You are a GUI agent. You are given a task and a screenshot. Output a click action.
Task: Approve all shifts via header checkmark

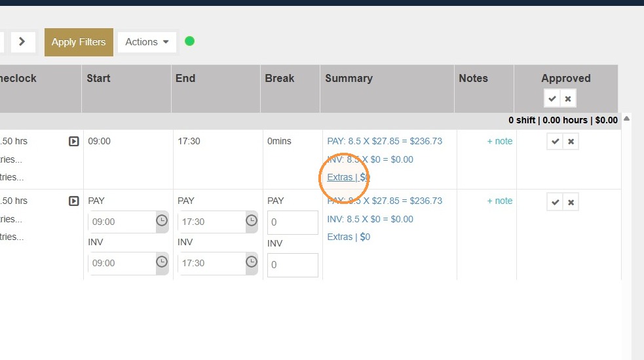552,98
